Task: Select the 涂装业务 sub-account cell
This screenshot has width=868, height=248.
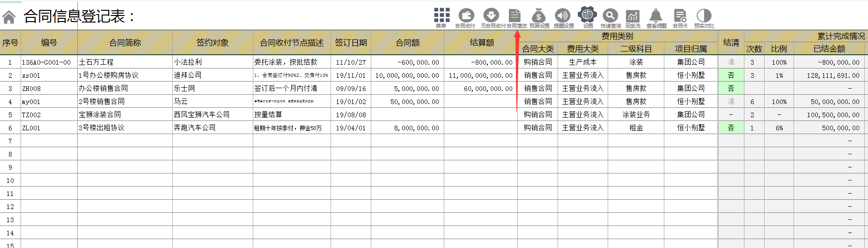Action: [x=636, y=114]
